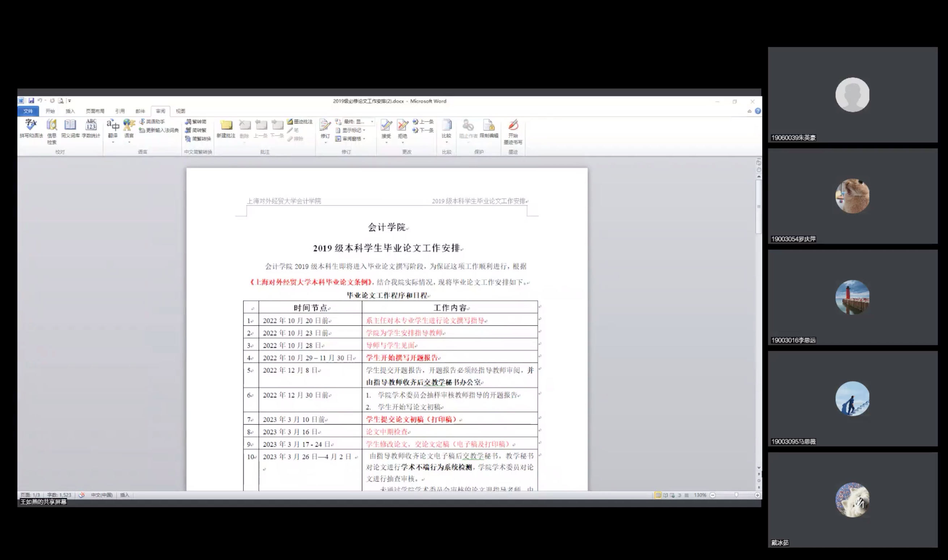Click 简转繁 simplified-to-traditional button

tap(196, 130)
